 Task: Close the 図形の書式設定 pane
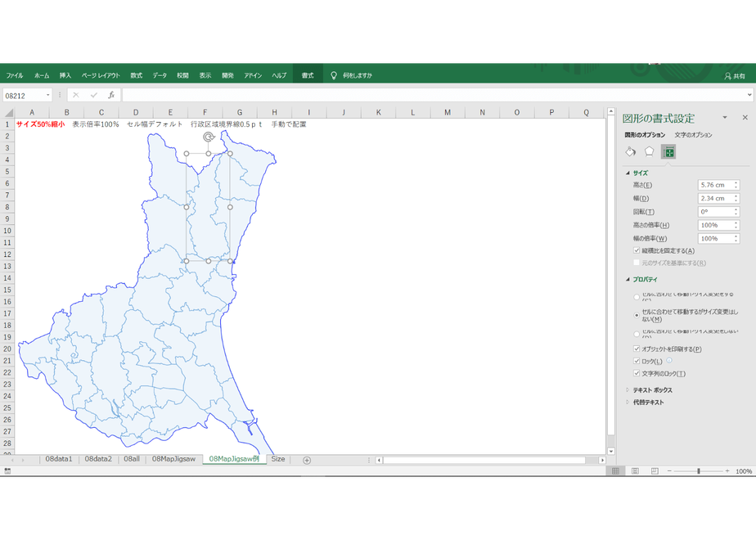[x=745, y=117]
